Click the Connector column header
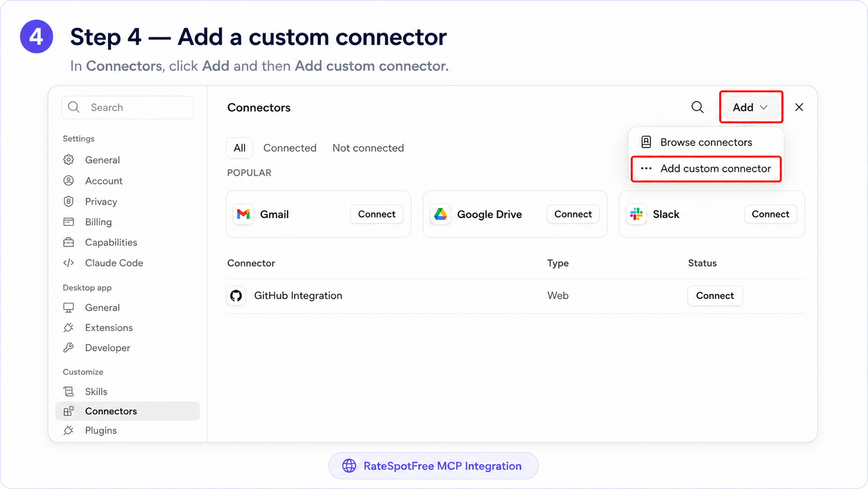The image size is (868, 489). 251,263
